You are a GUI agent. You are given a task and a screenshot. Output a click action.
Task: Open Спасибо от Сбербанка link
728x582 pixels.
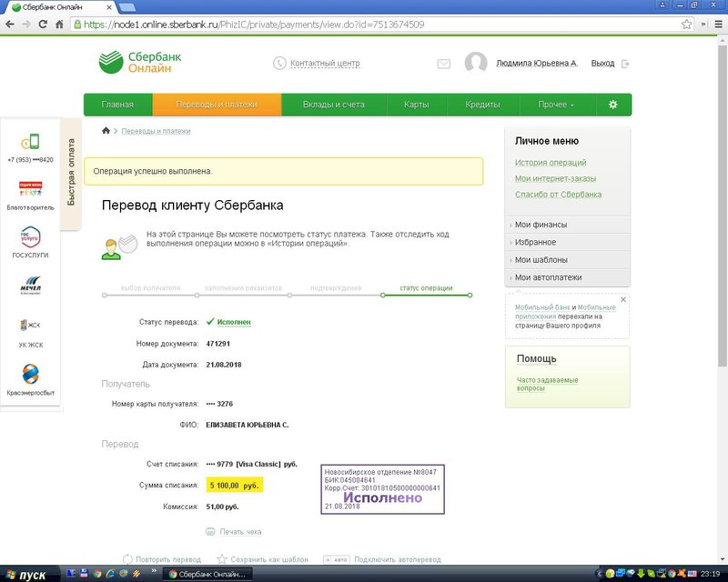(x=558, y=194)
